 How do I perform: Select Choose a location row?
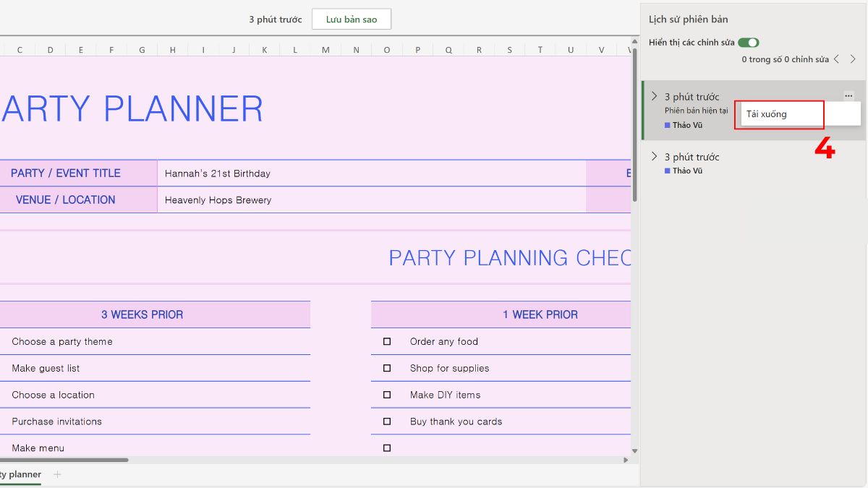pyautogui.click(x=155, y=395)
